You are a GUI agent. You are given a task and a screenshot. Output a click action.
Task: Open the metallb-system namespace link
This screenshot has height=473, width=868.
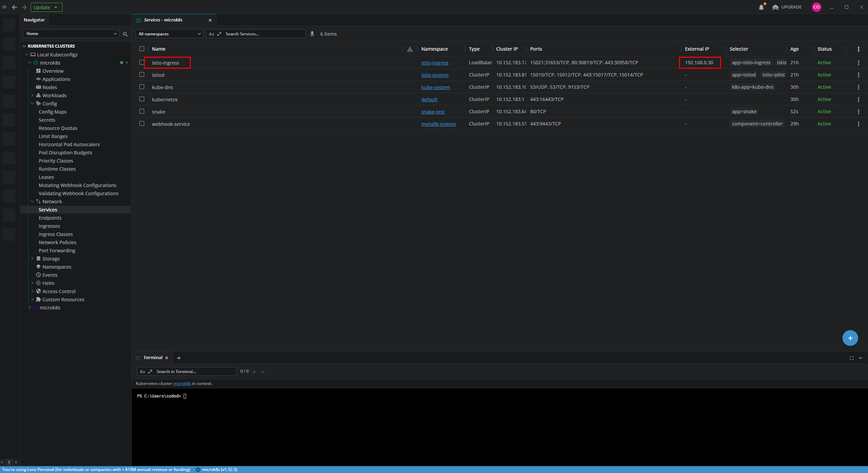click(x=438, y=124)
